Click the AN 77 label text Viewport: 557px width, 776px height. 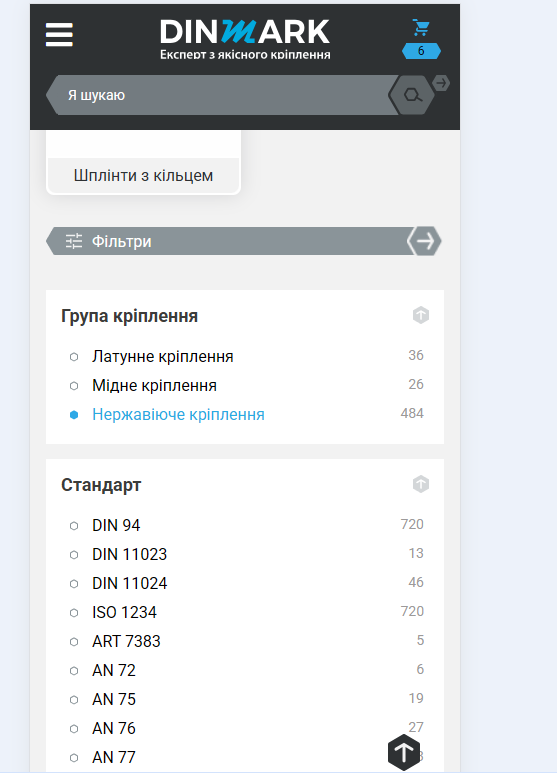(114, 757)
